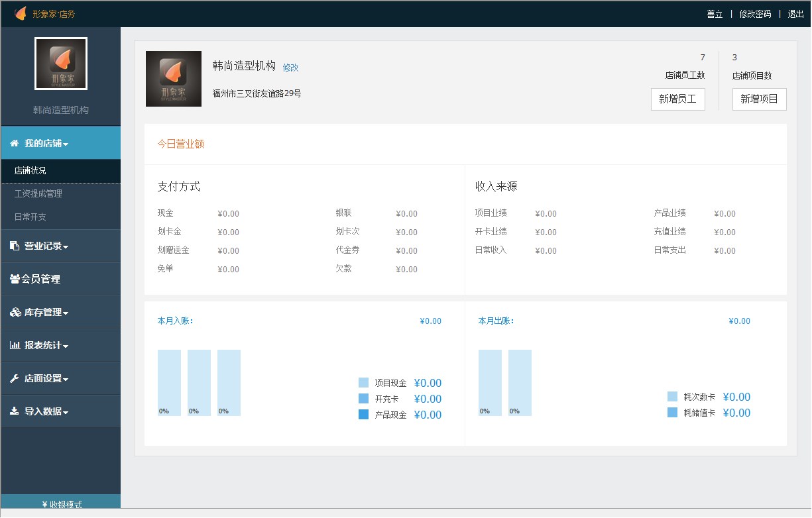Image resolution: width=812 pixels, height=518 pixels.
Task: Click the 充值业绩 income label
Action: pyautogui.click(x=669, y=232)
